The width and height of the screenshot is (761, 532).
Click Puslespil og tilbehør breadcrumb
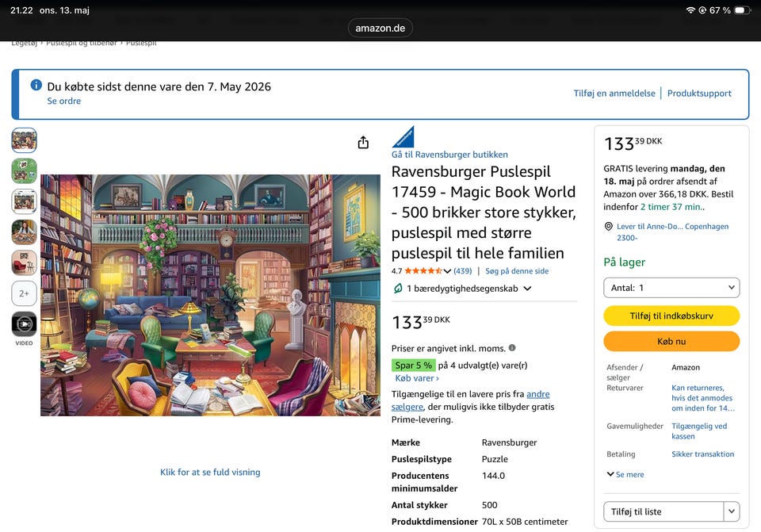point(82,43)
